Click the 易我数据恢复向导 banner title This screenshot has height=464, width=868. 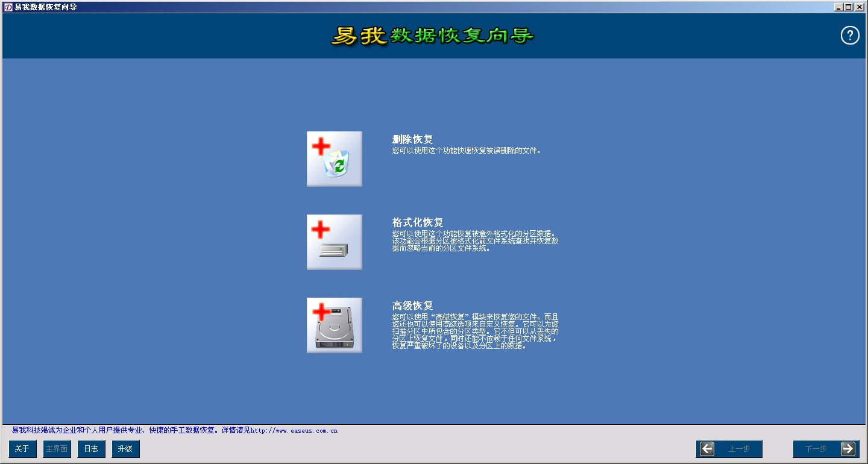click(432, 36)
